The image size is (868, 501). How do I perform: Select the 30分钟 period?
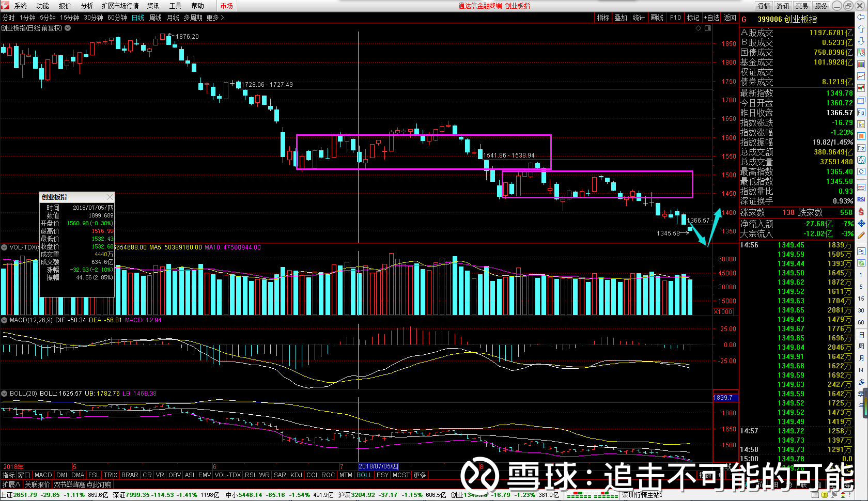(94, 18)
